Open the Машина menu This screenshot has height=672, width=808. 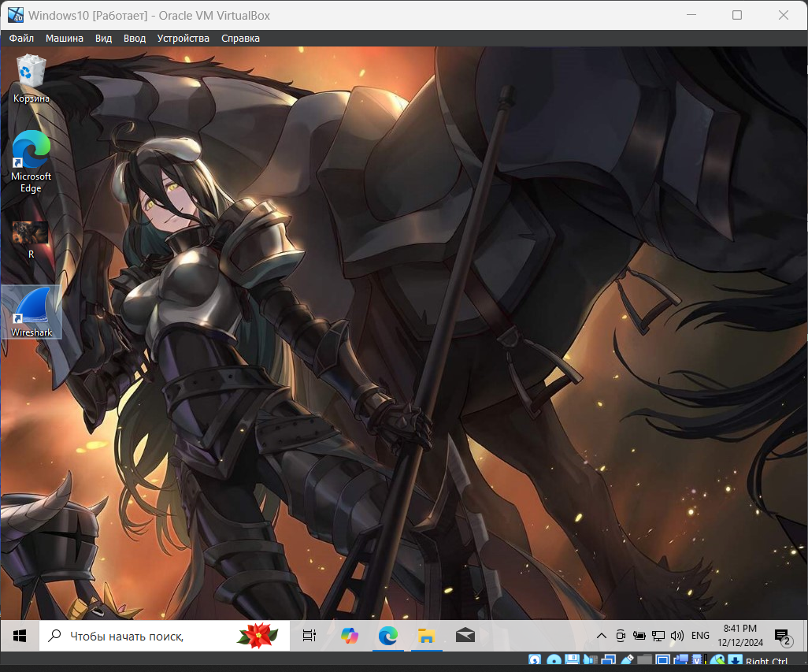64,38
